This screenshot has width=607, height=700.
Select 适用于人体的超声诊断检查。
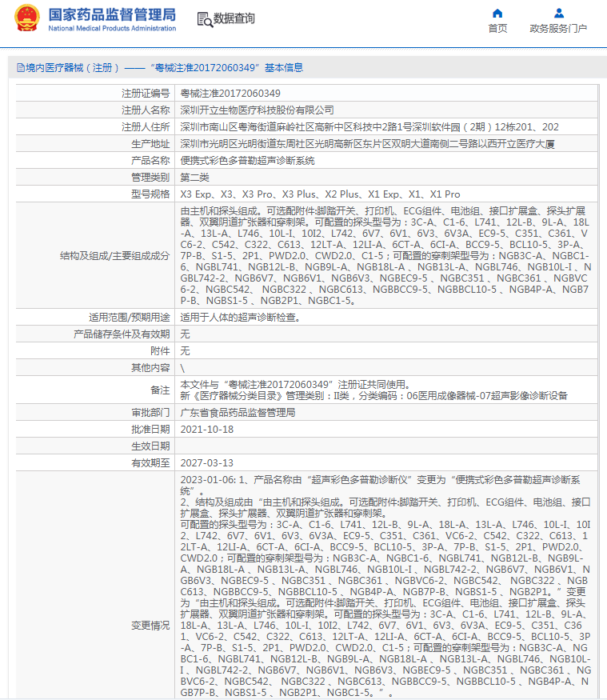(x=242, y=318)
